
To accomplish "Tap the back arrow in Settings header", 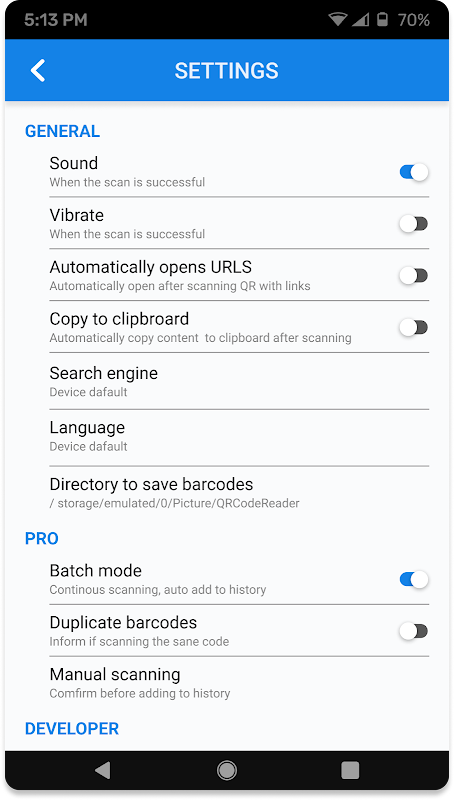I will 38,70.
